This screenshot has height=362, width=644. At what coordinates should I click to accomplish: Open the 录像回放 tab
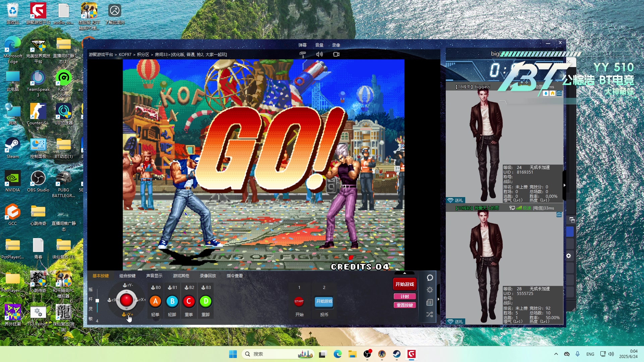(208, 276)
